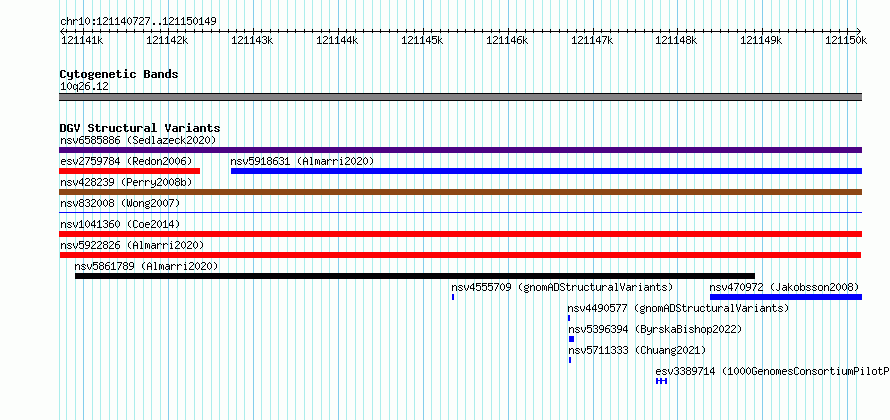Open the nsv5861789 (Almarri2020) variant label

click(146, 266)
